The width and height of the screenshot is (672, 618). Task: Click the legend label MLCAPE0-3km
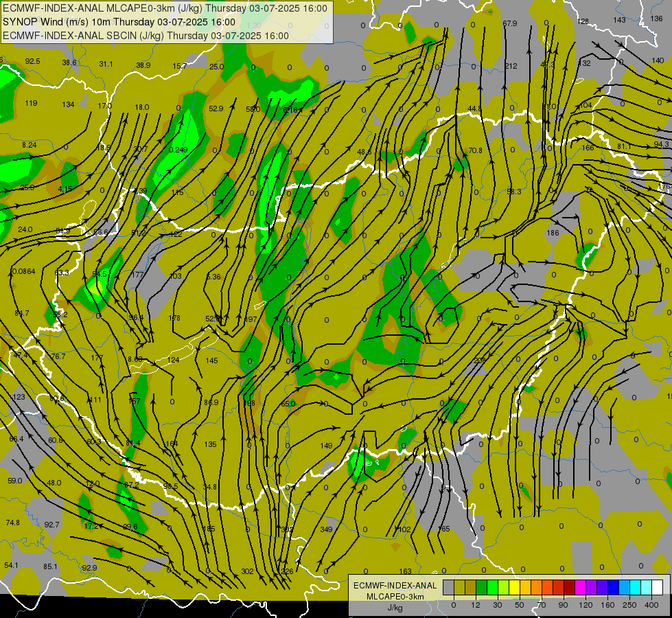395,597
